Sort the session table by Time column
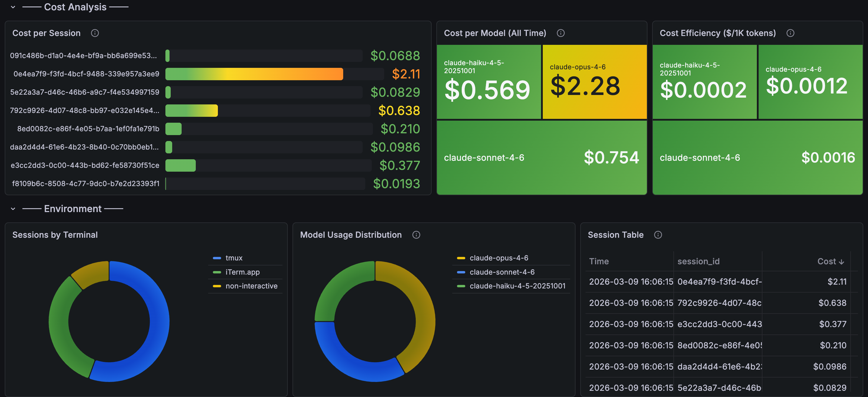Screen dimensions: 868x397 pos(599,261)
